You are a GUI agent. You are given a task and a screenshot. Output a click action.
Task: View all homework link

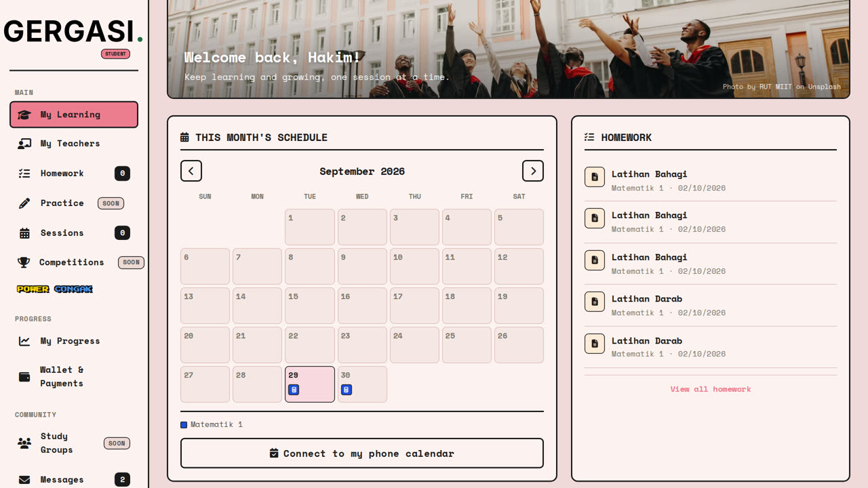(711, 389)
